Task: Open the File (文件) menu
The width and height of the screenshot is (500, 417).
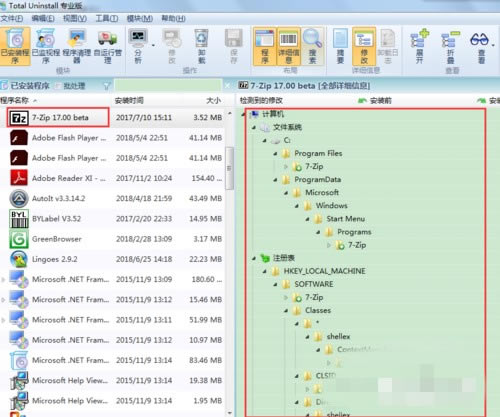Action: coord(12,18)
